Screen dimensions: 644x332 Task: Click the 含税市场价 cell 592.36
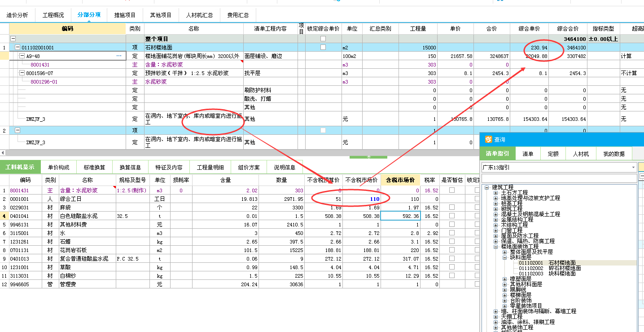pyautogui.click(x=400, y=216)
